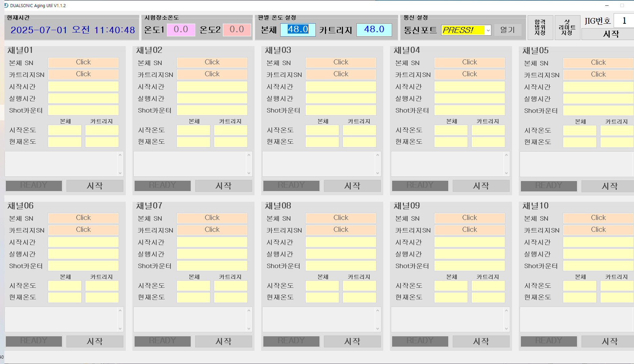Click the 본체 temperature setting field

(x=298, y=29)
